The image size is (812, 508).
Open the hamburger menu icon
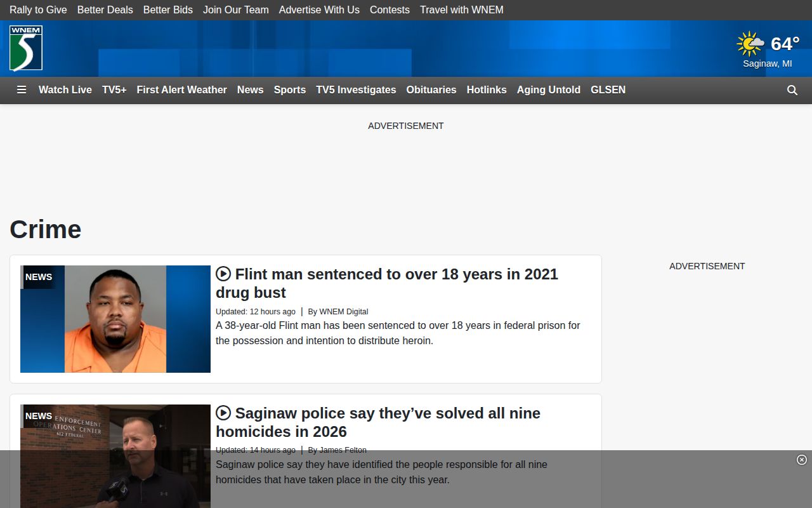click(22, 90)
